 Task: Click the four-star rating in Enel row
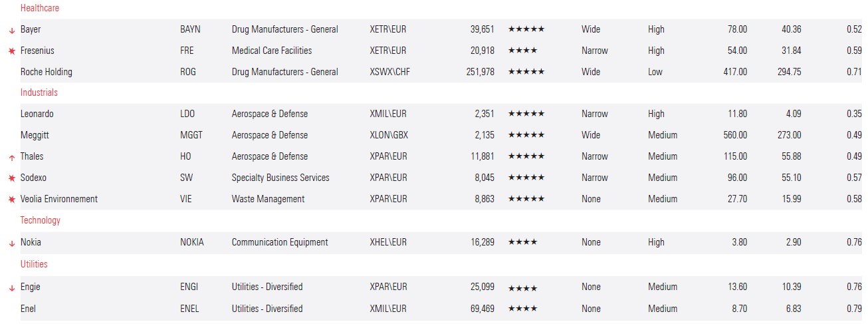[522, 309]
